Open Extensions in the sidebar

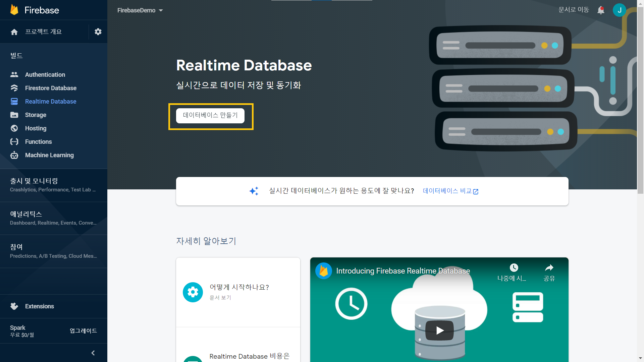coord(39,306)
